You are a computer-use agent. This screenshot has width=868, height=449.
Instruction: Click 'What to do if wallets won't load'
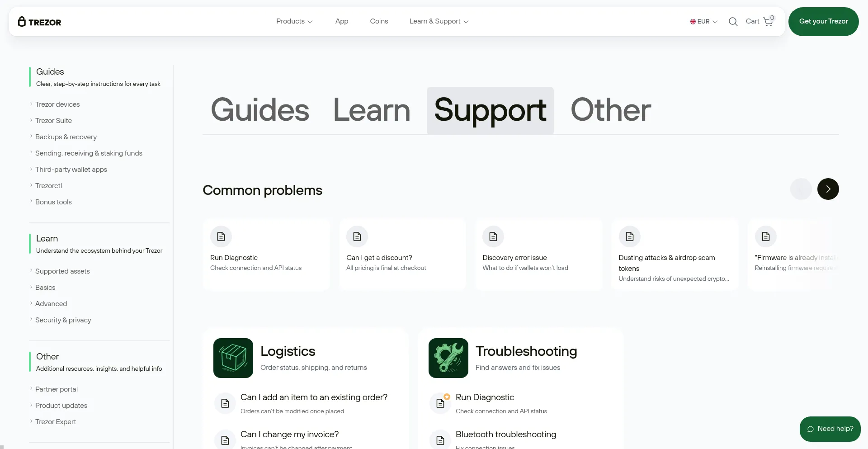point(525,268)
